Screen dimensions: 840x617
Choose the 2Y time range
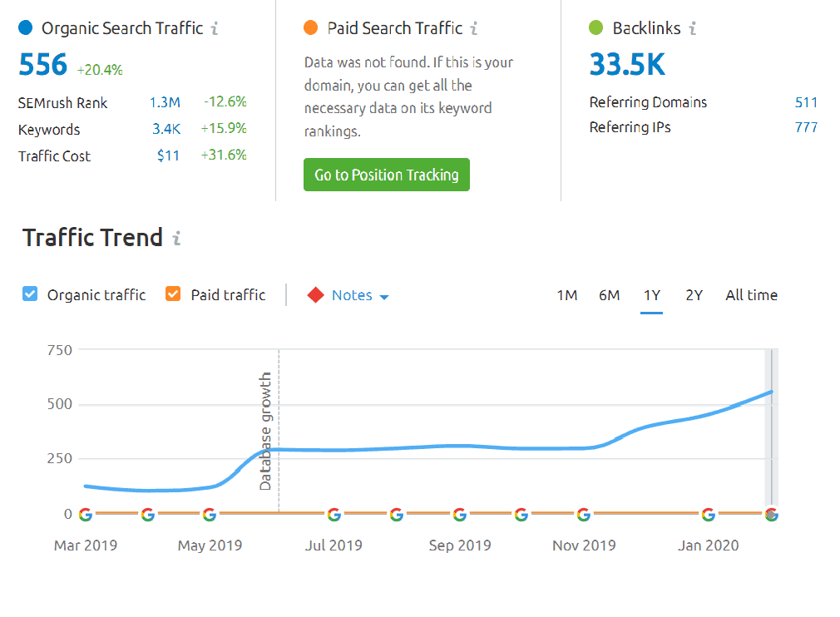pos(694,295)
